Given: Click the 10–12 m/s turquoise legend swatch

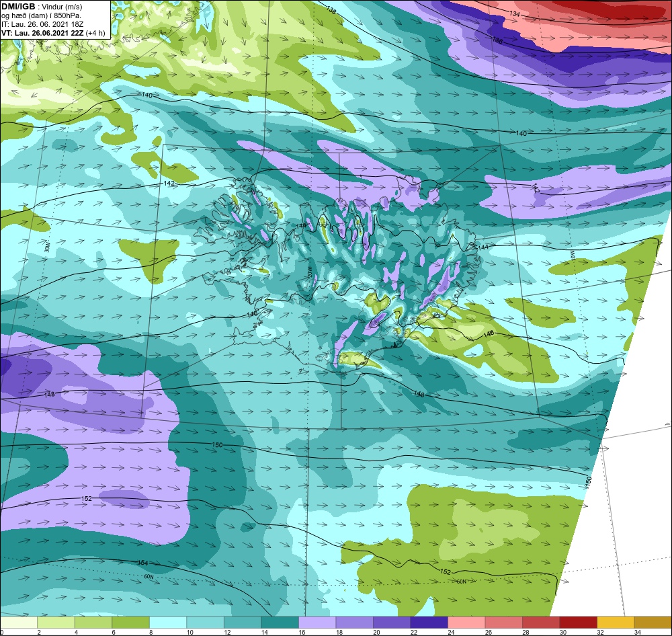Looking at the screenshot, I should tap(205, 623).
